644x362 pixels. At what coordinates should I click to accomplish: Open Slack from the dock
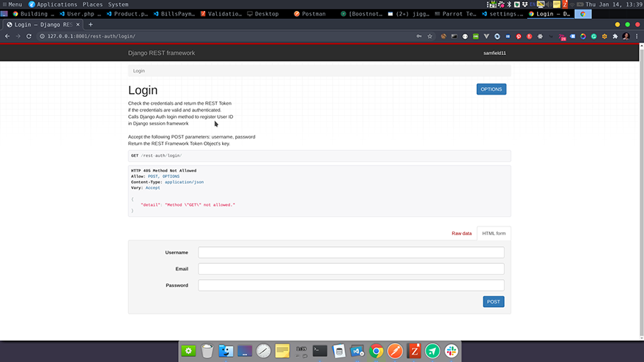pyautogui.click(x=451, y=351)
